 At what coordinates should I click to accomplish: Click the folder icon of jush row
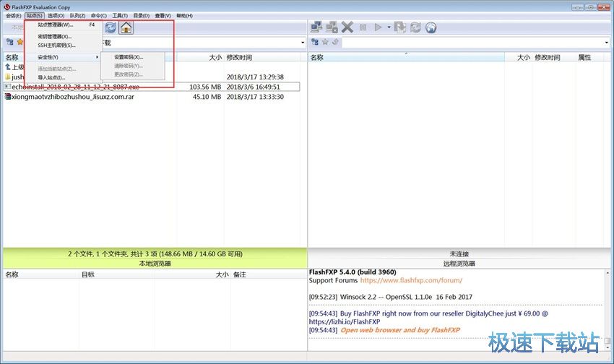point(8,77)
